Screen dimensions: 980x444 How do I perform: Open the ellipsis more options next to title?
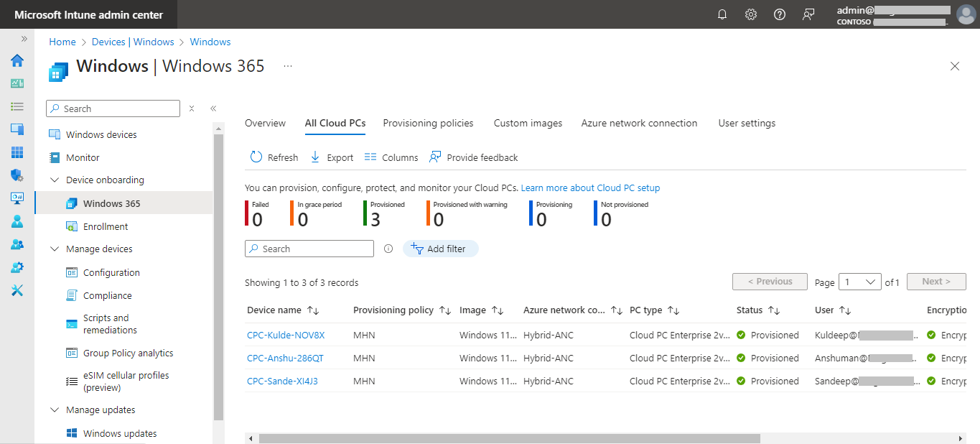[x=288, y=66]
